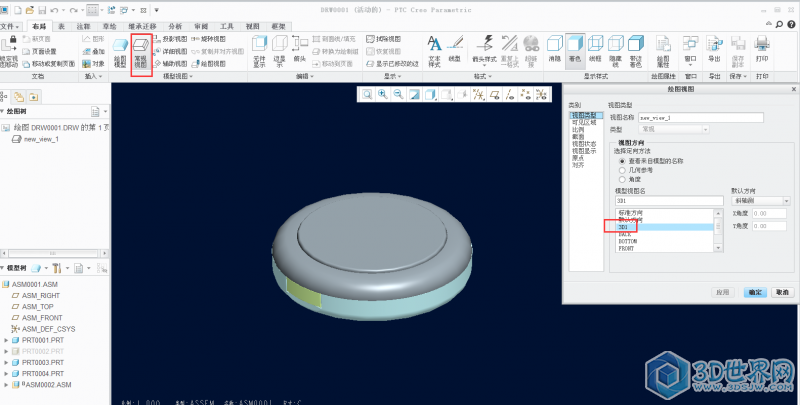Image resolution: width=800 pixels, height=405 pixels.
Task: Select new_view_1 in the drawing tree
Action: [41, 139]
